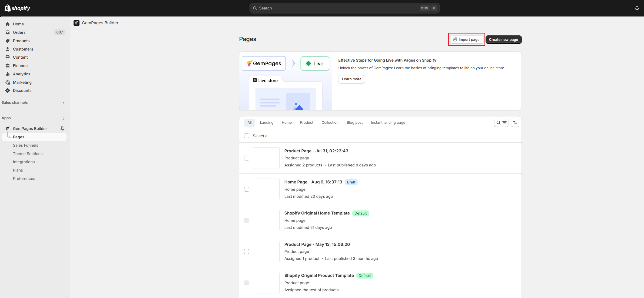Viewport: 644px width, 298px height.
Task: Switch to the Collection tab
Action: (x=330, y=122)
